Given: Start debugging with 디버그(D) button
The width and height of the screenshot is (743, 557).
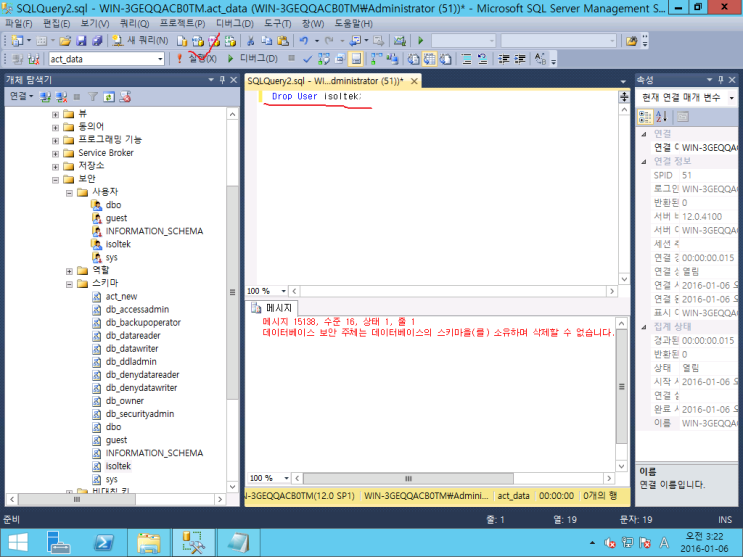Looking at the screenshot, I should coord(253,59).
